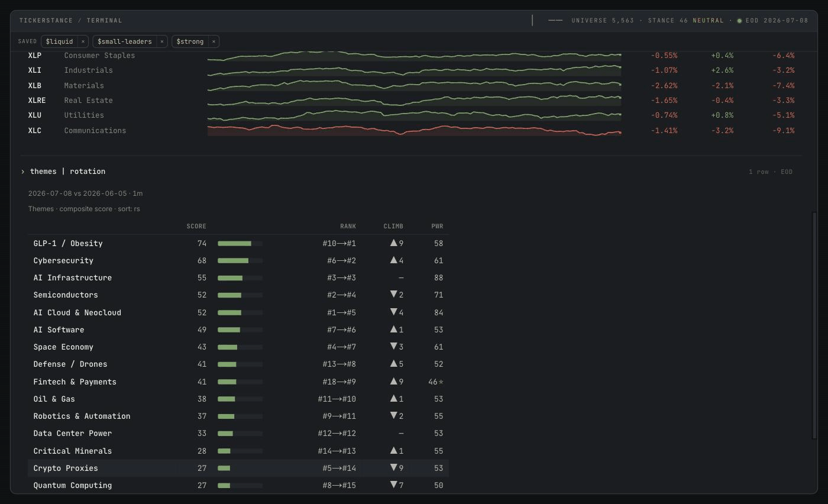
Task: Open the AI Software theme row
Action: 238,329
